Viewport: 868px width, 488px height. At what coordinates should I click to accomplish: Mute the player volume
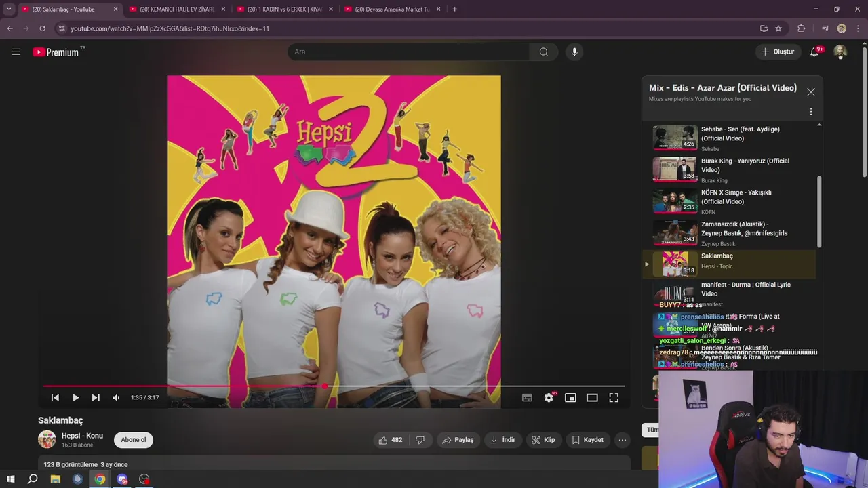[x=116, y=398]
